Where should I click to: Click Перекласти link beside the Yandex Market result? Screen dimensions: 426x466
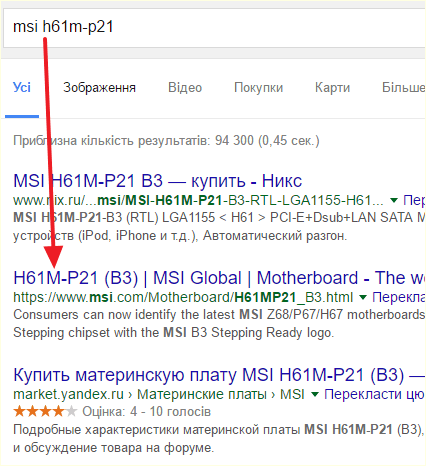pyautogui.click(x=375, y=394)
